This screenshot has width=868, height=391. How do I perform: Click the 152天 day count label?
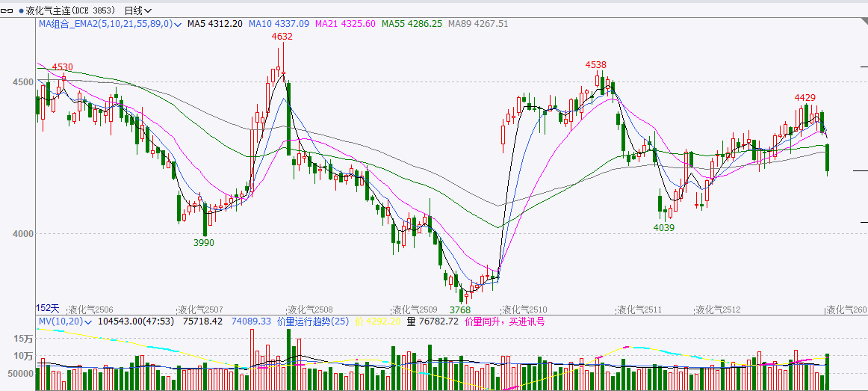tap(47, 308)
